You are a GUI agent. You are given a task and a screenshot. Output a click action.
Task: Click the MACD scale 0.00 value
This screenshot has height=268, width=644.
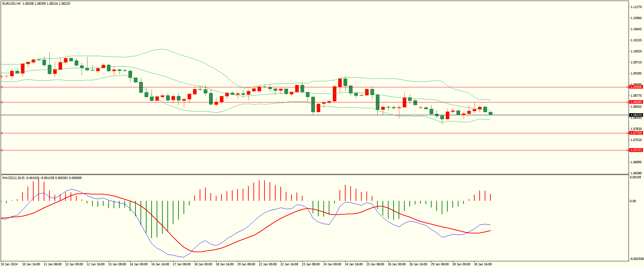click(x=633, y=201)
